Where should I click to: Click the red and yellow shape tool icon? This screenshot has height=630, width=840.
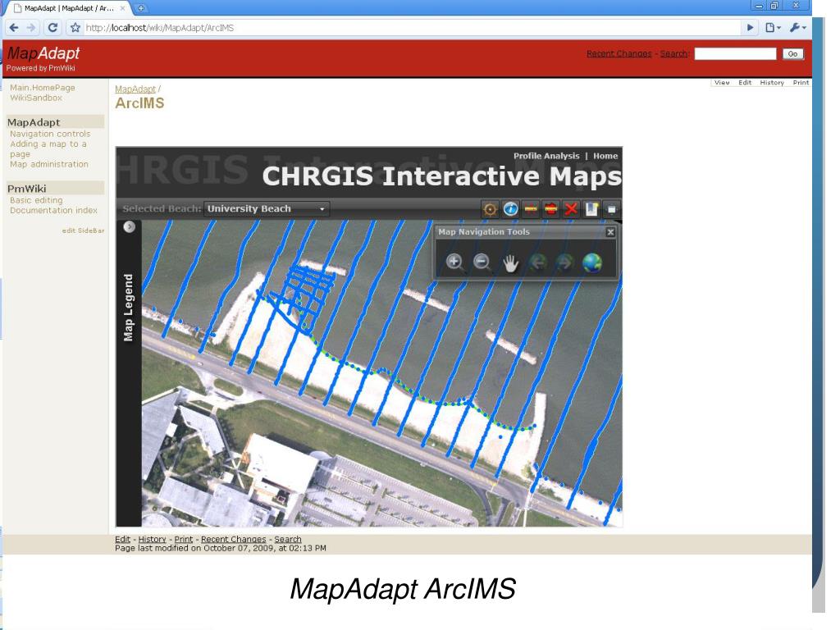pos(550,209)
